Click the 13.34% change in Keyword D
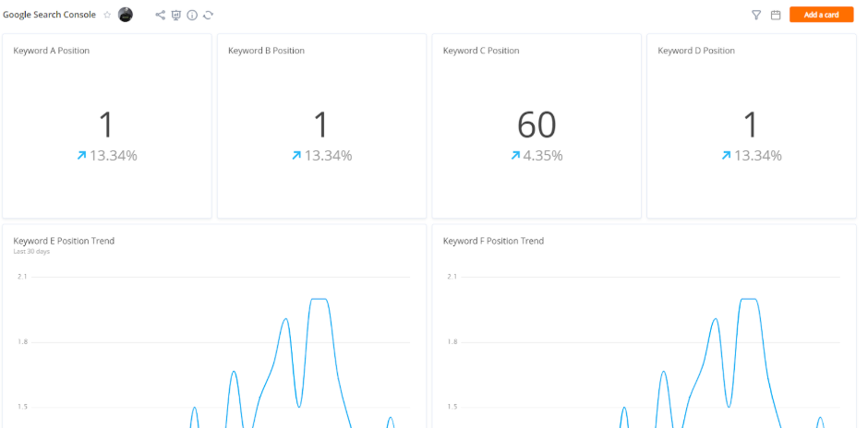This screenshot has width=868, height=428. (758, 156)
